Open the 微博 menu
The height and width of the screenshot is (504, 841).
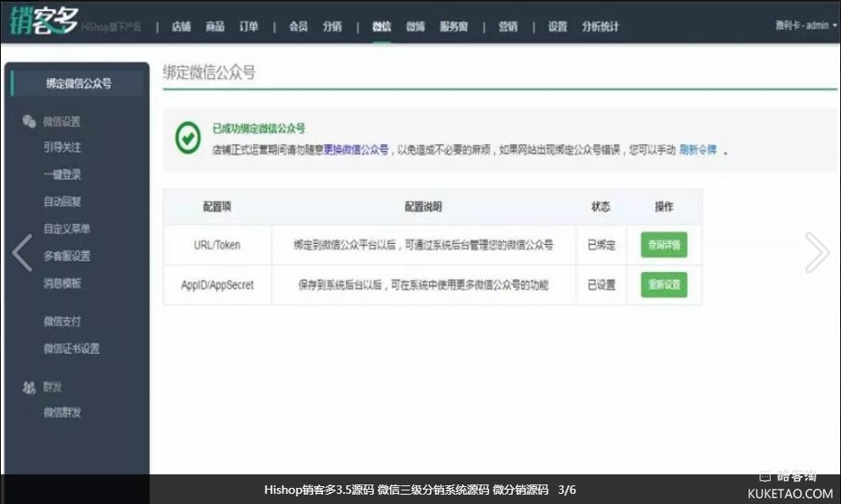[415, 26]
